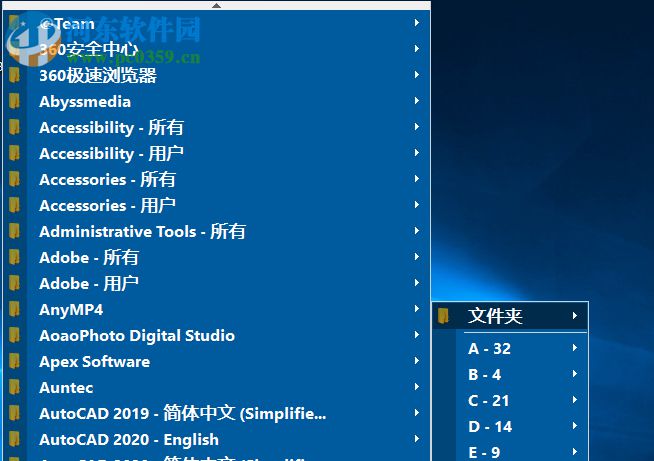
Task: Click folder icon of Adobe - 所有
Action: (x=14, y=257)
